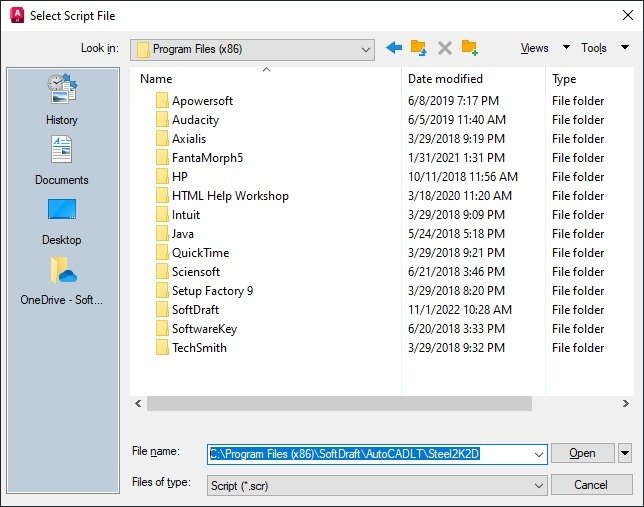Screen dimensions: 644x507
Task: Open the Tools menu dropdown arrow
Action: pos(625,47)
